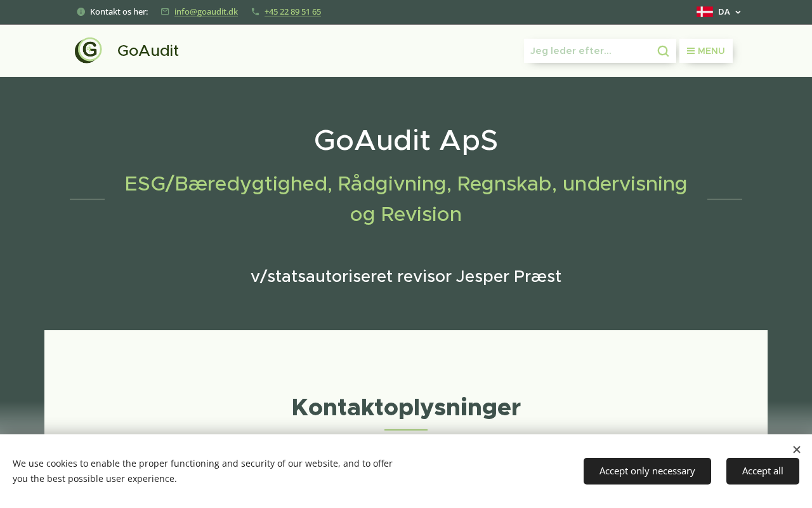Open the DA language dropdown
Viewport: 812px width, 508px height.
tap(719, 11)
